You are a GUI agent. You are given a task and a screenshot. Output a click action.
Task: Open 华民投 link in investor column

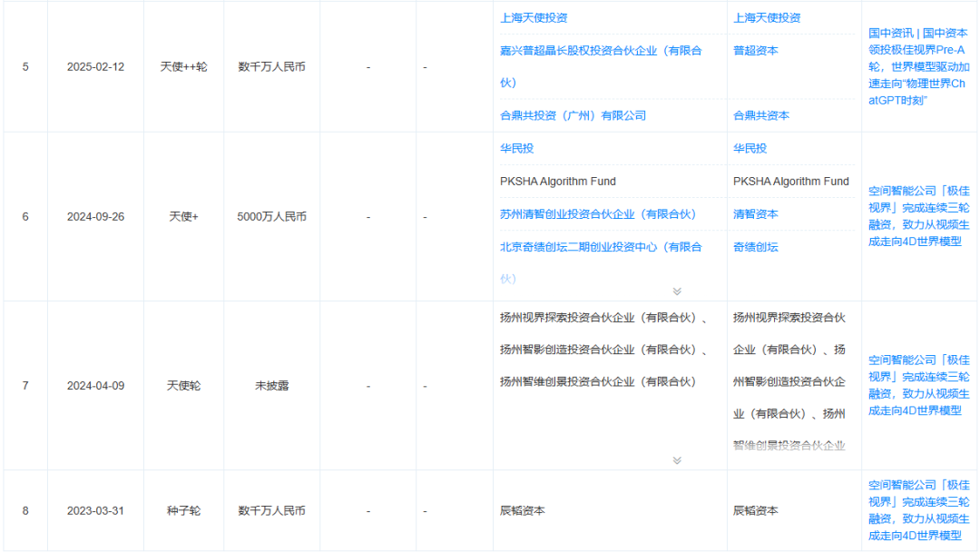517,149
